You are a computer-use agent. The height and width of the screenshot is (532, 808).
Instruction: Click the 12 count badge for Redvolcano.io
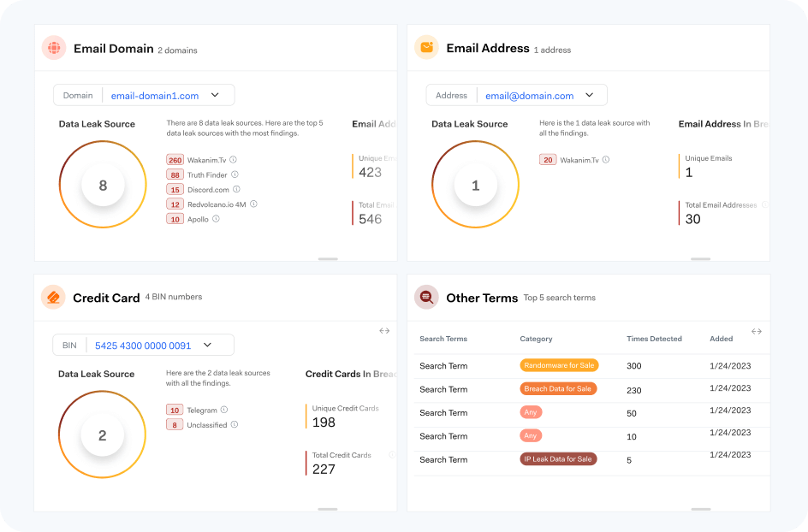click(x=175, y=204)
